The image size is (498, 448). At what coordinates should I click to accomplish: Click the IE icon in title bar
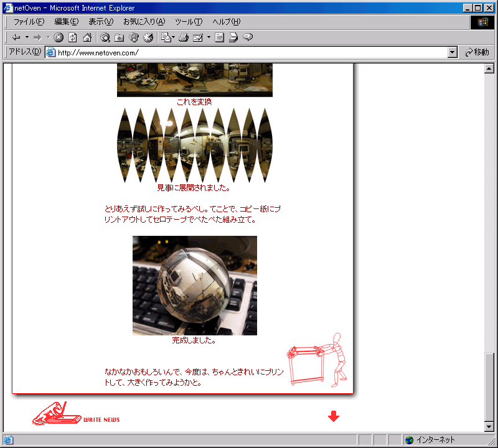point(8,7)
